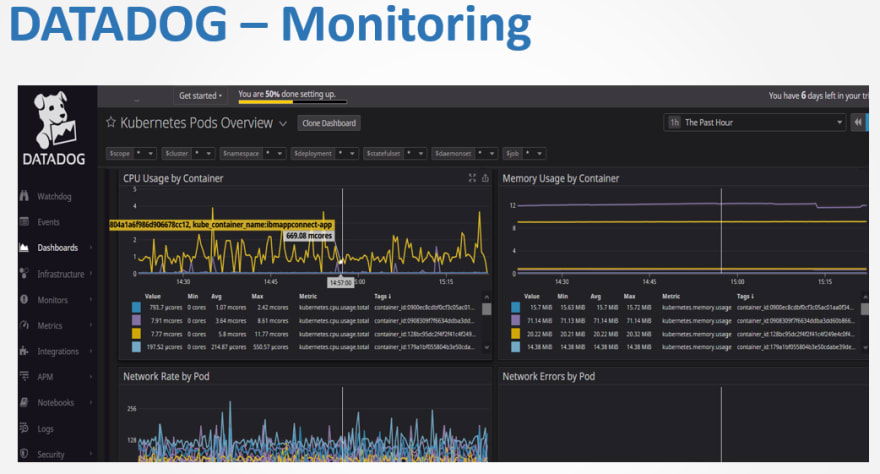The image size is (880, 474).
Task: Sort CPU legend by Max column
Action: 257,296
